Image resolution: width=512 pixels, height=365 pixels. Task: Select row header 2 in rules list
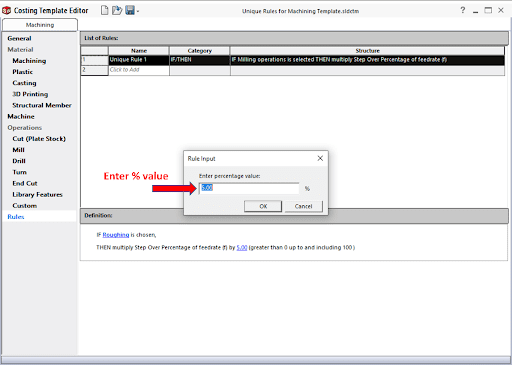coord(94,70)
